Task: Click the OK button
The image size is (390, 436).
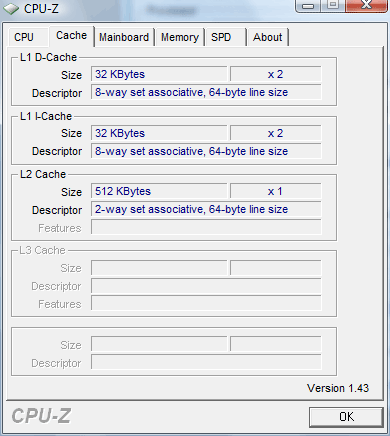Action: (x=346, y=417)
